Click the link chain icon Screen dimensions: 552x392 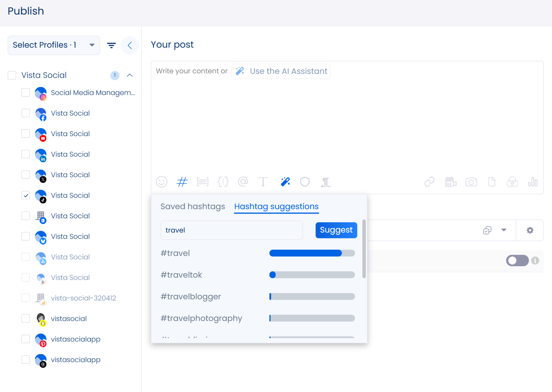pyautogui.click(x=429, y=182)
